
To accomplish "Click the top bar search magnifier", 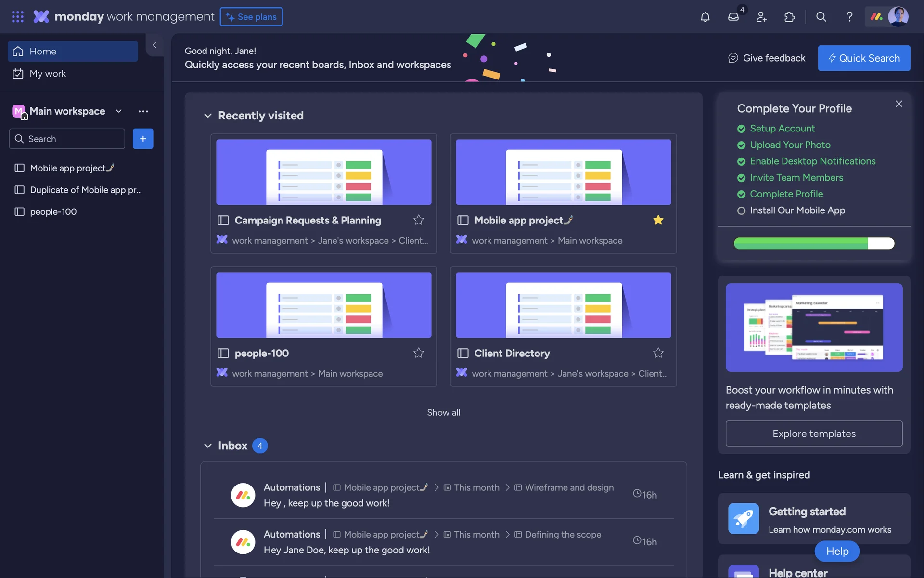I will (821, 17).
